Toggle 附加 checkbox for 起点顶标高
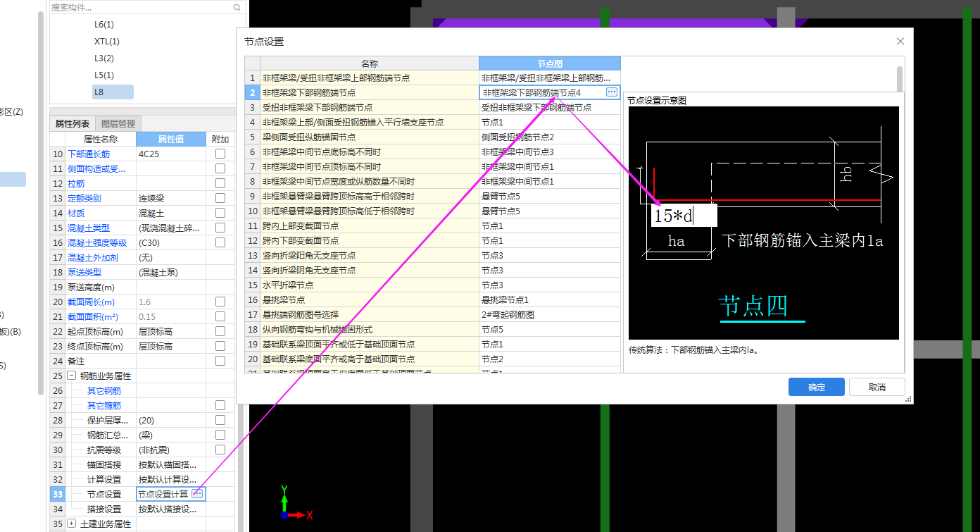 point(220,331)
